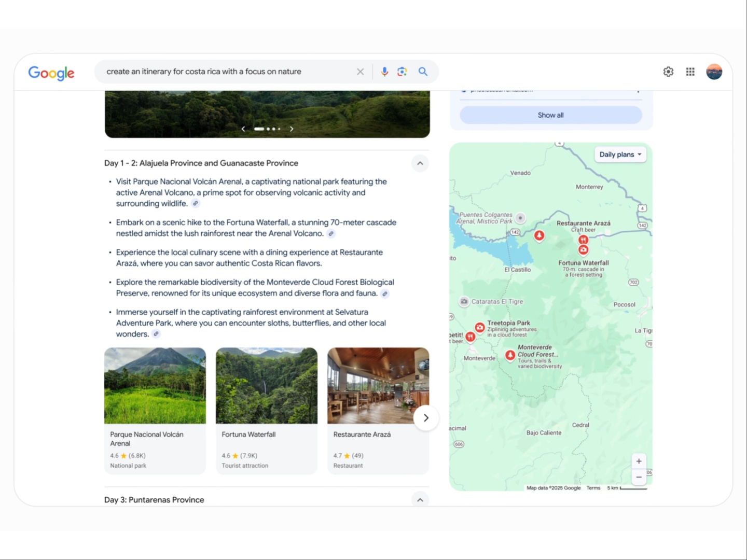Screen dimensions: 747x560
Task: Zoom in on the map
Action: click(639, 461)
